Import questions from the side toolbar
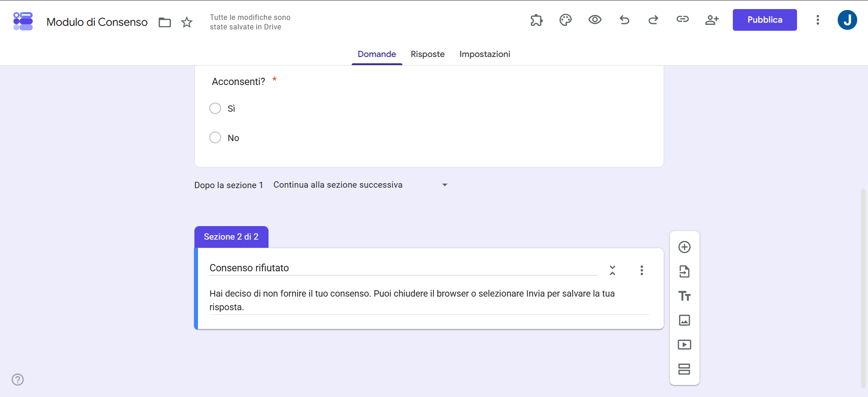The image size is (868, 397). (684, 271)
